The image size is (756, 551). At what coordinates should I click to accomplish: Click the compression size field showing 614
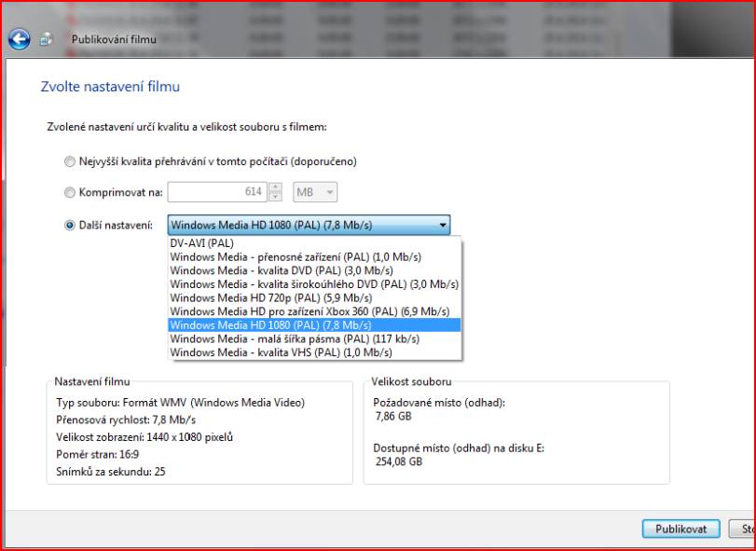(x=217, y=192)
